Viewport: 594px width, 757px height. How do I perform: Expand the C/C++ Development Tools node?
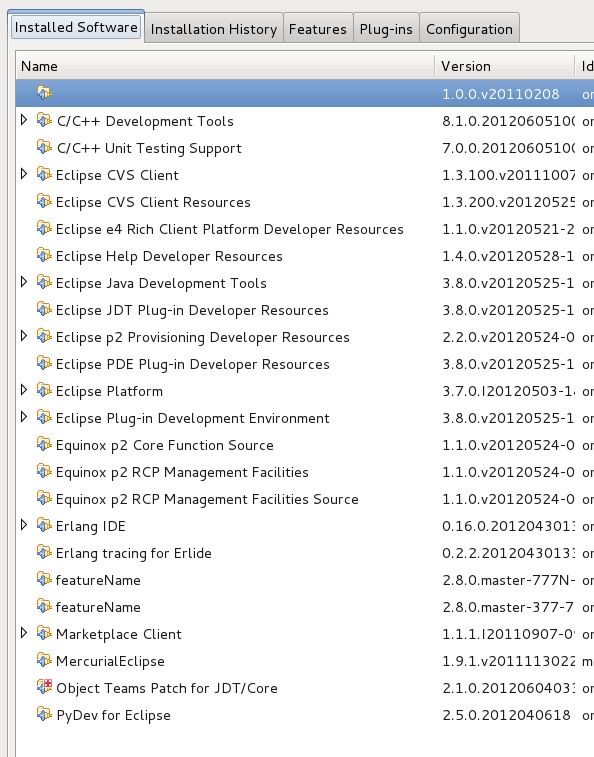[x=24, y=120]
